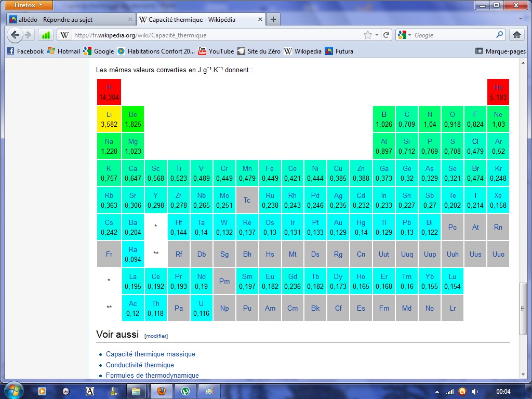Open the Conductivité thermique link
The image size is (532, 399).
click(x=140, y=365)
